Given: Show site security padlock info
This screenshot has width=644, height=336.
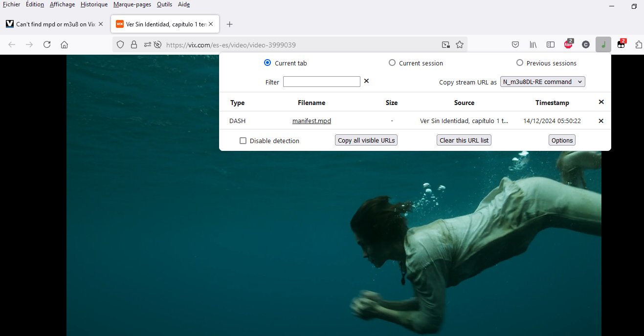Looking at the screenshot, I should click(x=134, y=44).
